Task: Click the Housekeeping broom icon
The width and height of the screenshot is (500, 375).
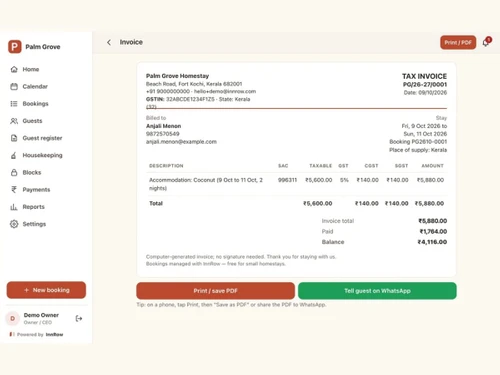Action: click(14, 155)
